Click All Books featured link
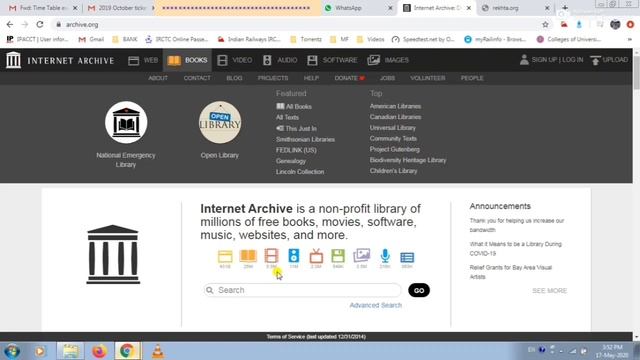This screenshot has height=360, width=640. click(x=294, y=107)
